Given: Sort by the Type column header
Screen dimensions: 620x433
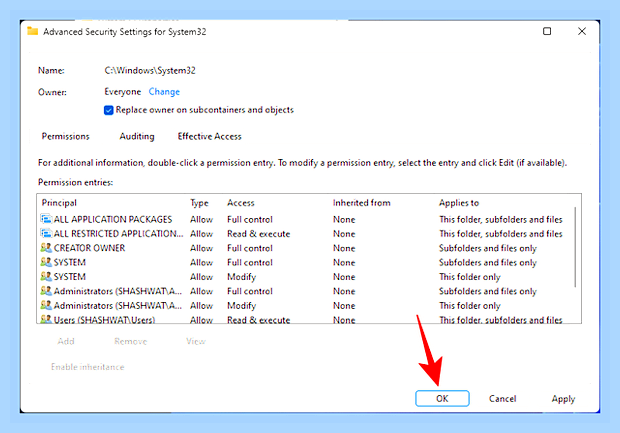Looking at the screenshot, I should pyautogui.click(x=199, y=203).
